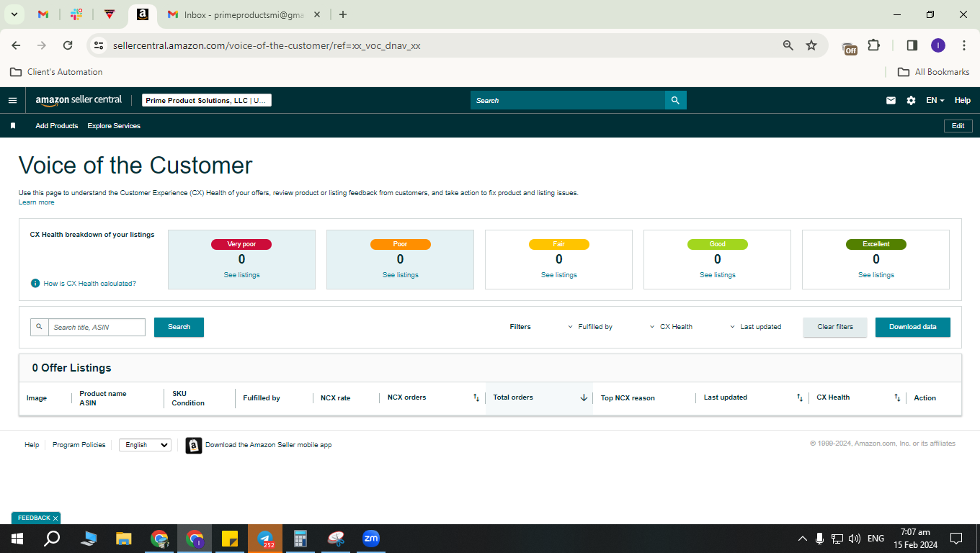Open Explore Services in the navigation bar
Viewport: 980px width, 553px height.
click(x=114, y=126)
